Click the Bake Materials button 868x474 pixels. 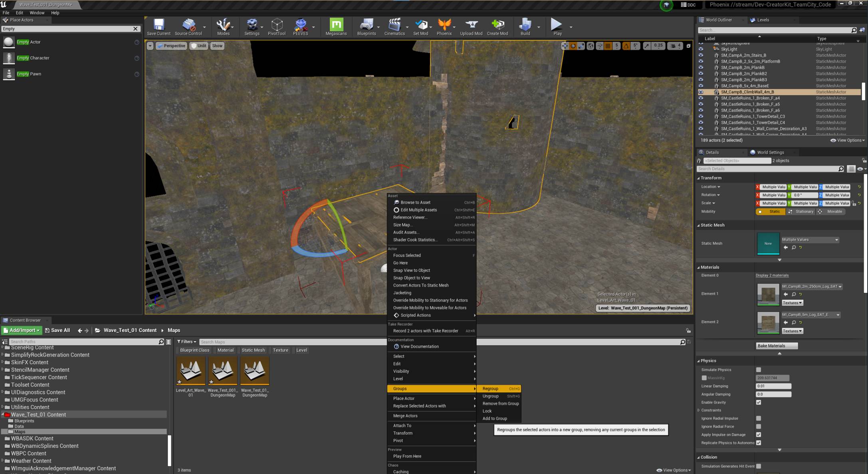(776, 346)
